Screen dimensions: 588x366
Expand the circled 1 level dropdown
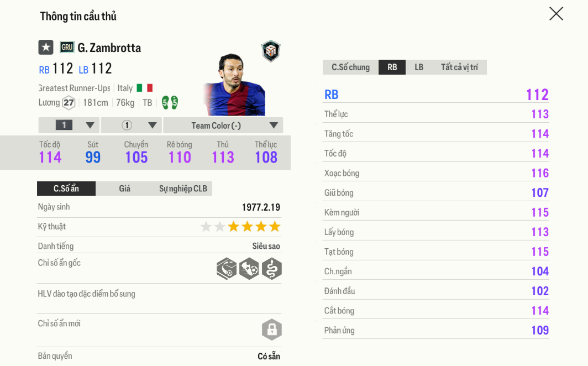pos(132,126)
